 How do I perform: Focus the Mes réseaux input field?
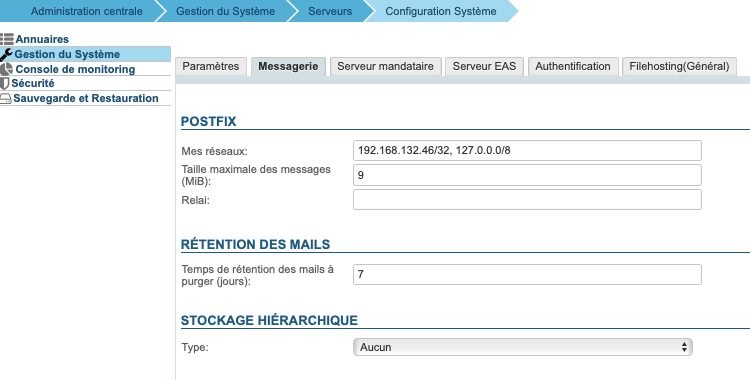tap(527, 151)
